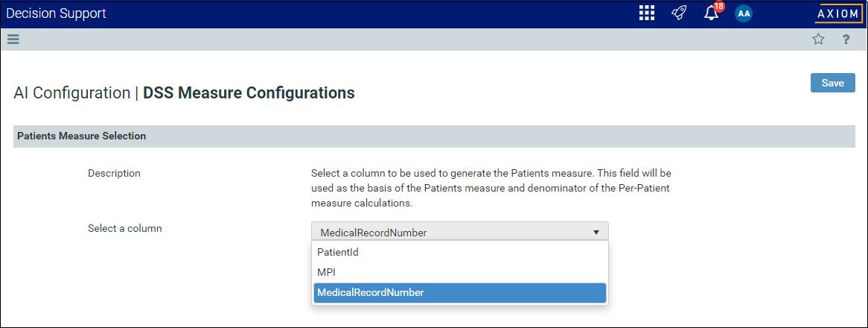Click the MedicalRecordNumber combo box field
The height and width of the screenshot is (328, 868).
459,231
